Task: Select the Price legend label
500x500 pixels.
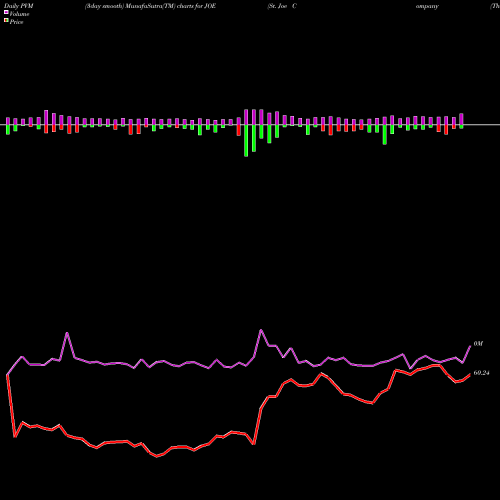Action: click(16, 22)
